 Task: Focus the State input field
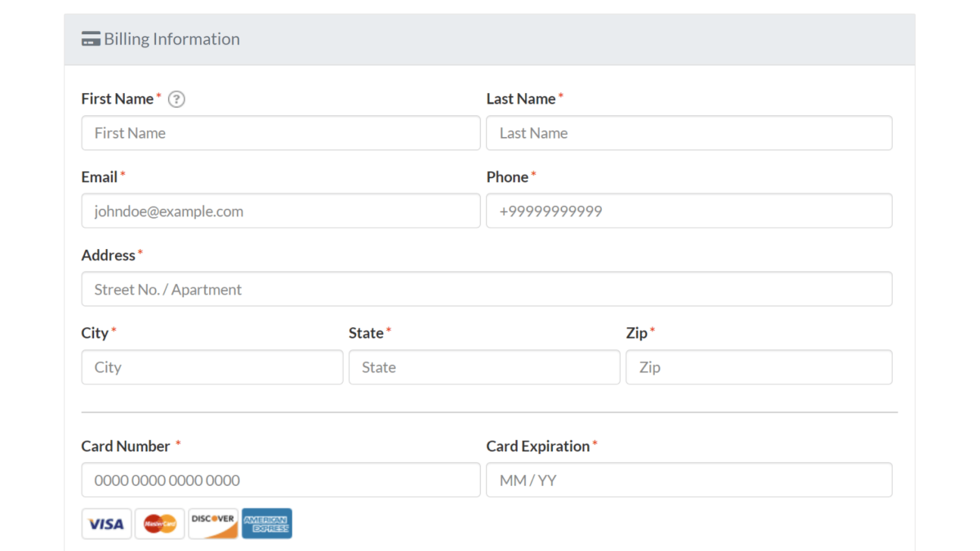click(484, 367)
